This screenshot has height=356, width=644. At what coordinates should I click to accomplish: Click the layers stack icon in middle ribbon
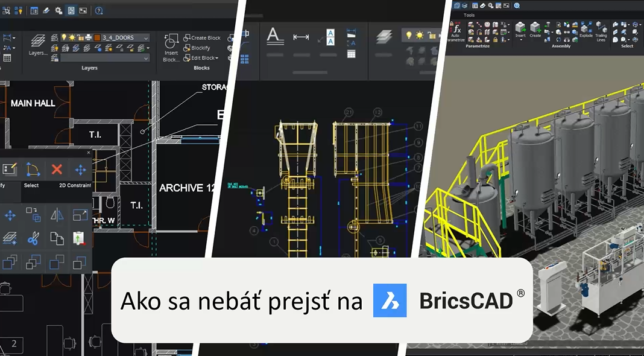coord(384,37)
